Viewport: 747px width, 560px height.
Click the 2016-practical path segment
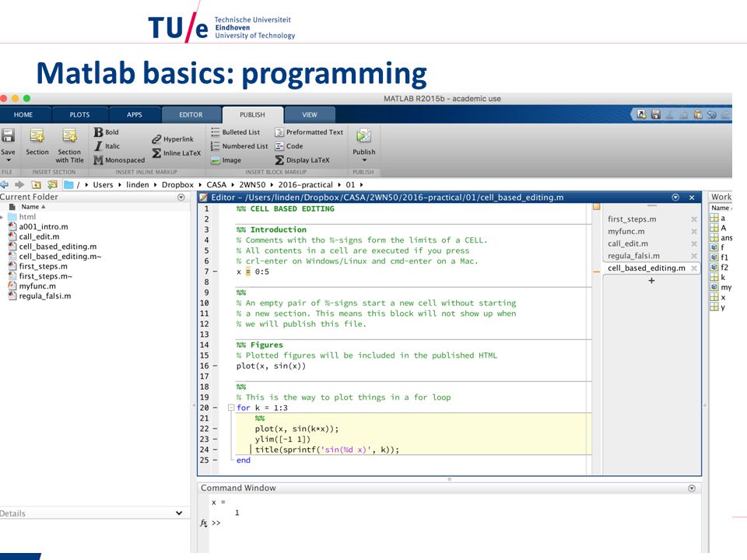305,185
